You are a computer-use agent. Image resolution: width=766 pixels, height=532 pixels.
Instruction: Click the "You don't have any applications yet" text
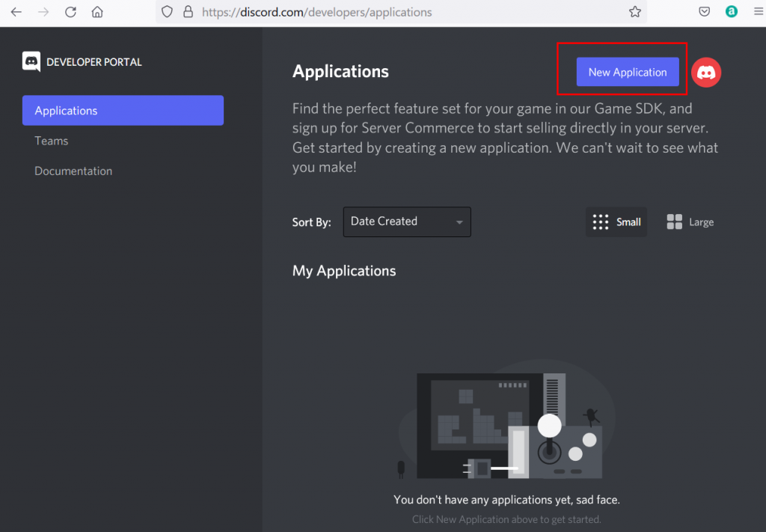click(x=506, y=500)
